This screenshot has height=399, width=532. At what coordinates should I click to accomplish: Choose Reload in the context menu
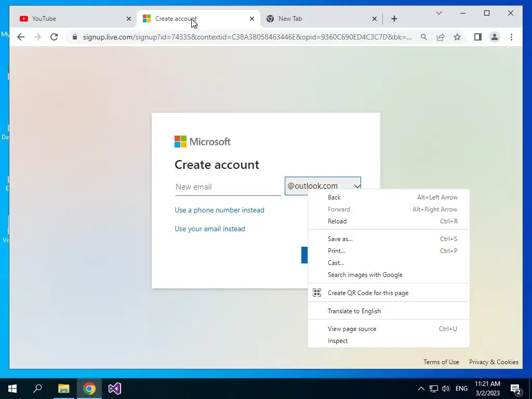click(389, 221)
